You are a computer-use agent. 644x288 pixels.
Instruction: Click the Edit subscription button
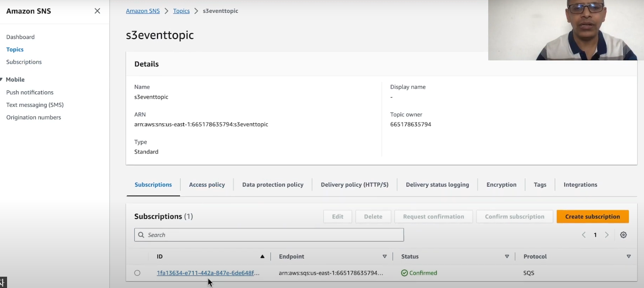tap(338, 217)
